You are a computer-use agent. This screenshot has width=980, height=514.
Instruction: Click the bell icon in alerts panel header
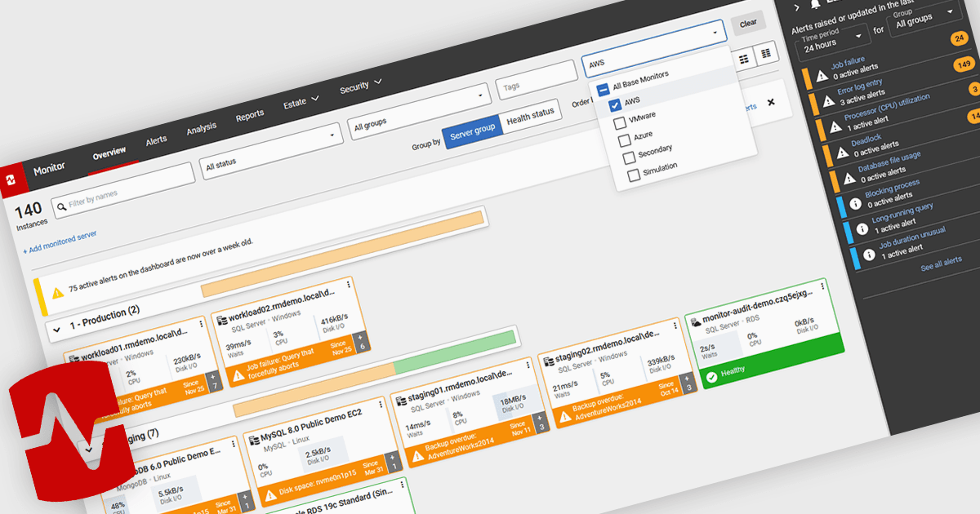pyautogui.click(x=817, y=5)
